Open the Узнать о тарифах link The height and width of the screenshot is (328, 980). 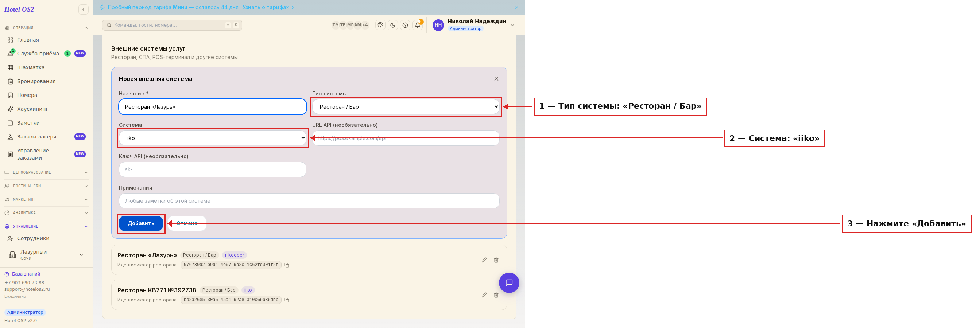click(266, 7)
